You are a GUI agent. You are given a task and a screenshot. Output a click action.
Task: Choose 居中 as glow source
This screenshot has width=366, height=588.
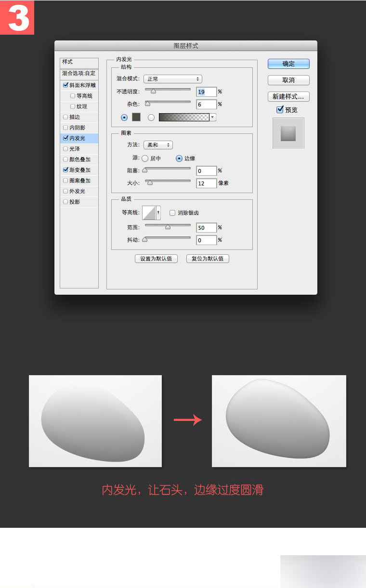click(x=145, y=158)
